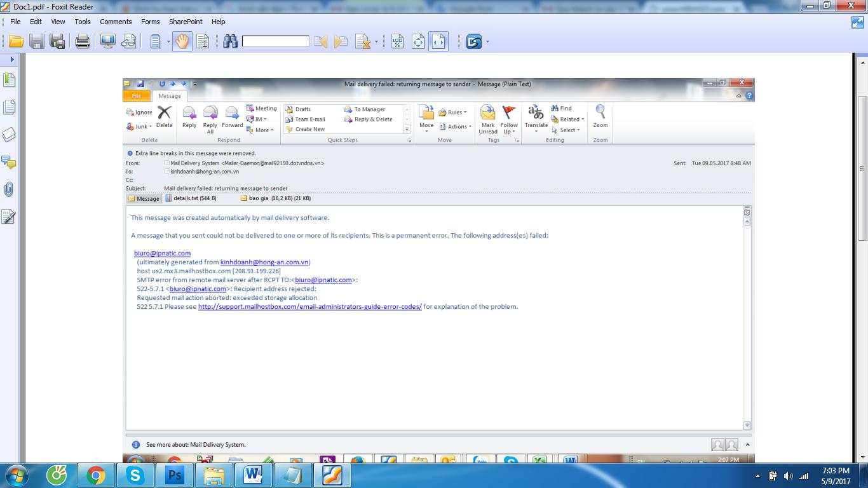Click the page layout icon in the toolbar
The height and width of the screenshot is (488, 868).
[x=156, y=42]
